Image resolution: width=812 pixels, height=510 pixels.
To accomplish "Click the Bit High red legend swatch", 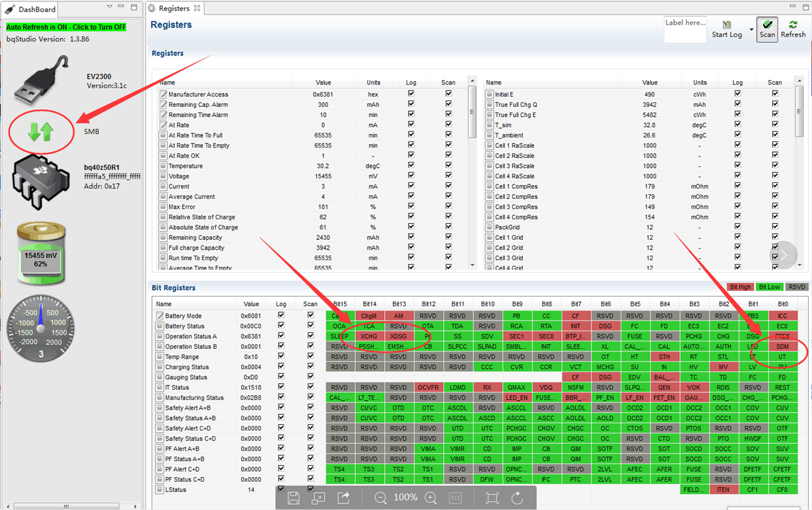I will pyautogui.click(x=740, y=287).
